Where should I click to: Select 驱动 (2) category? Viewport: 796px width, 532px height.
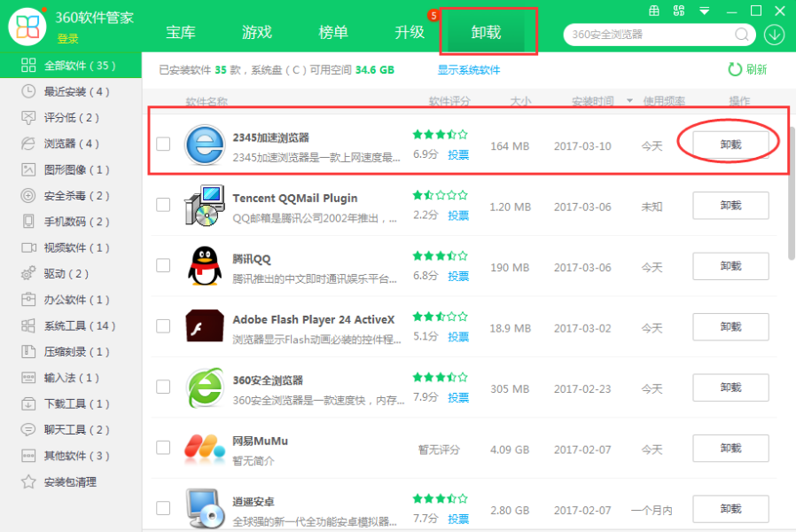[71, 274]
